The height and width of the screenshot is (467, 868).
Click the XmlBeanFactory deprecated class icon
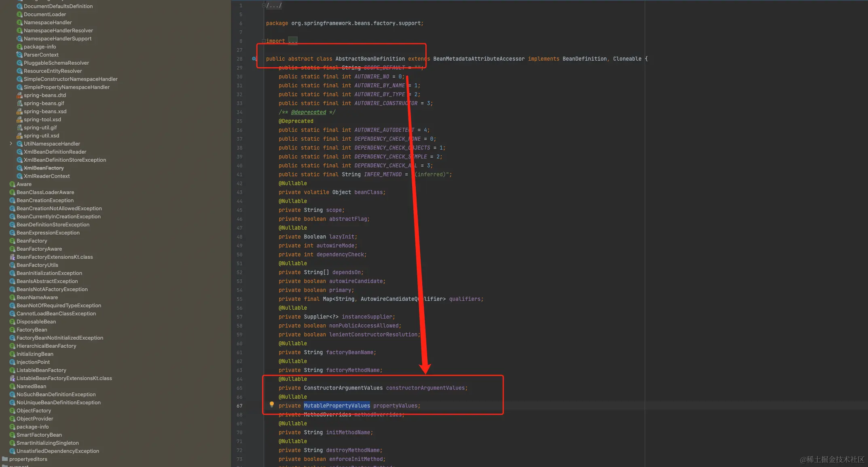19,168
